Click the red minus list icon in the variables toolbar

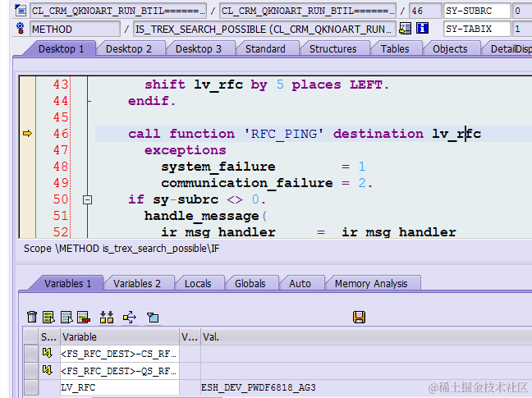click(84, 318)
